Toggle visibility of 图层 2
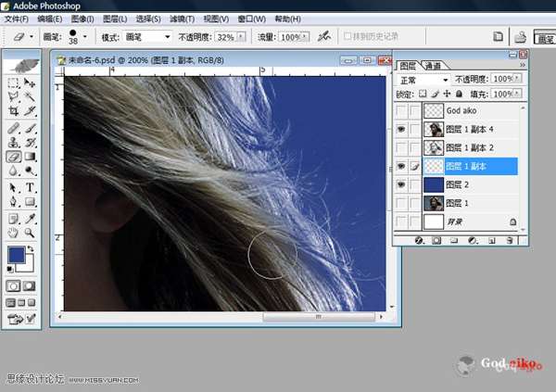The image size is (556, 392). pos(400,184)
